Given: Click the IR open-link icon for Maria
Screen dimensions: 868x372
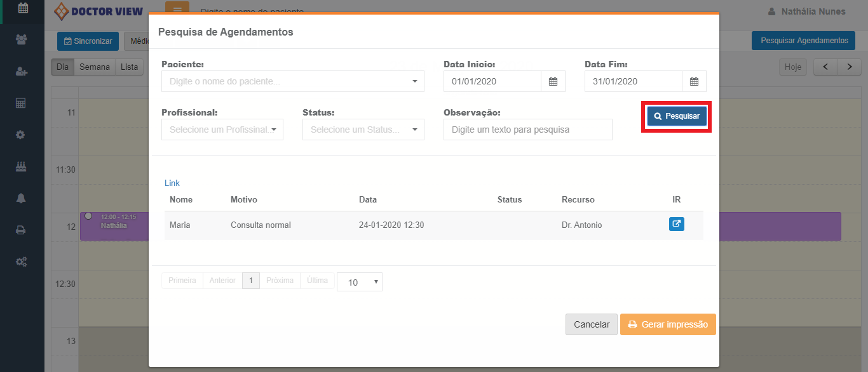Looking at the screenshot, I should pos(676,224).
